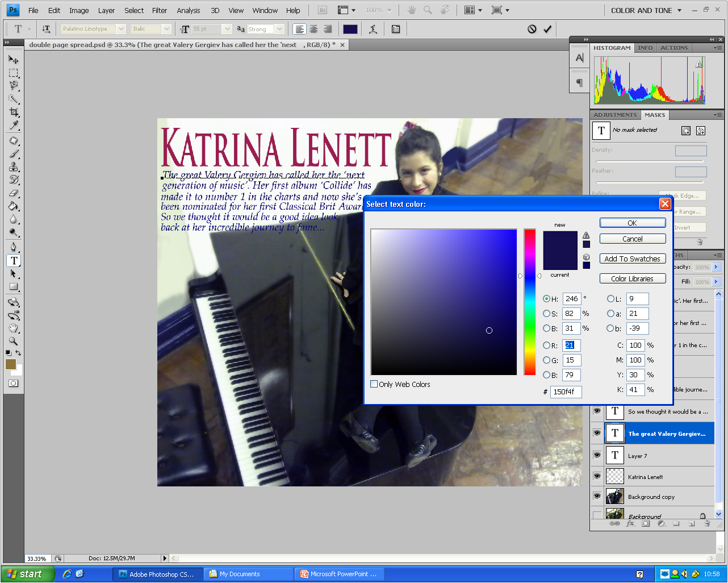Left align text in options bar
The width and height of the screenshot is (728, 583).
point(299,29)
